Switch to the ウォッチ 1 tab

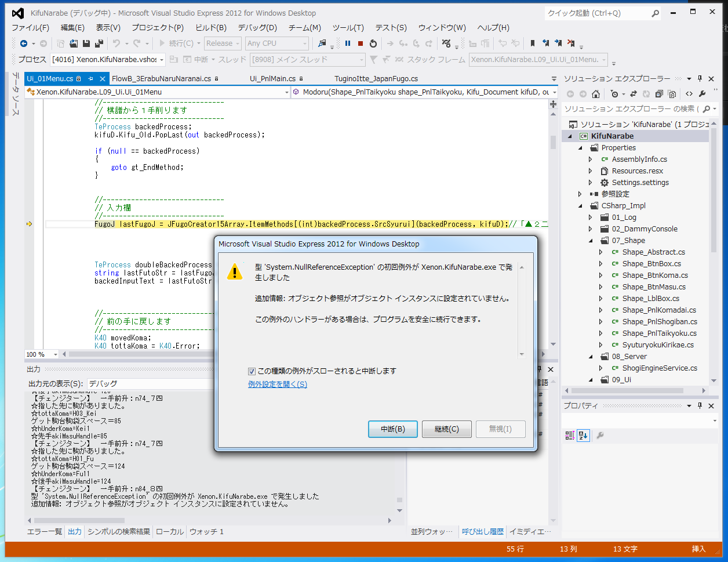point(206,532)
